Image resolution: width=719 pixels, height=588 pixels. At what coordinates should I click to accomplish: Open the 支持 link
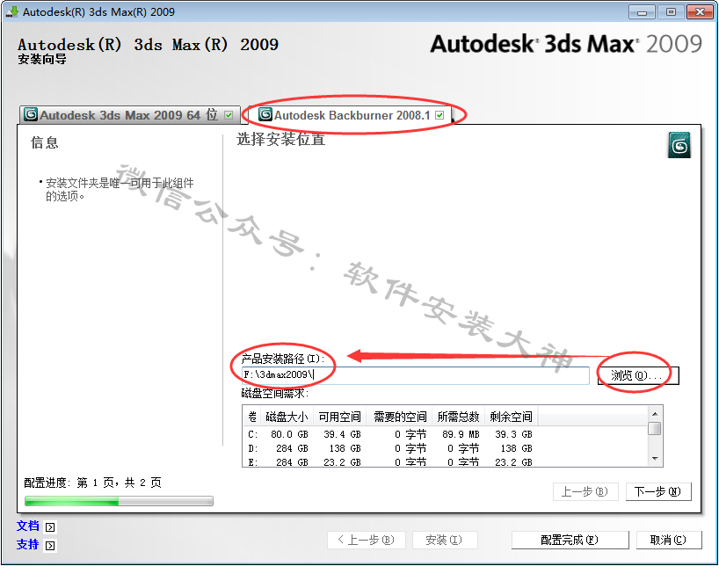point(28,545)
